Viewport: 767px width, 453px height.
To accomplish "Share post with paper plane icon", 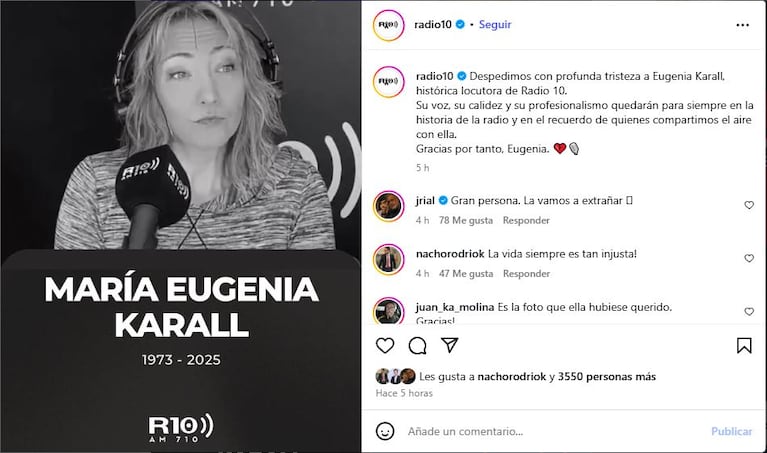I will (x=449, y=345).
